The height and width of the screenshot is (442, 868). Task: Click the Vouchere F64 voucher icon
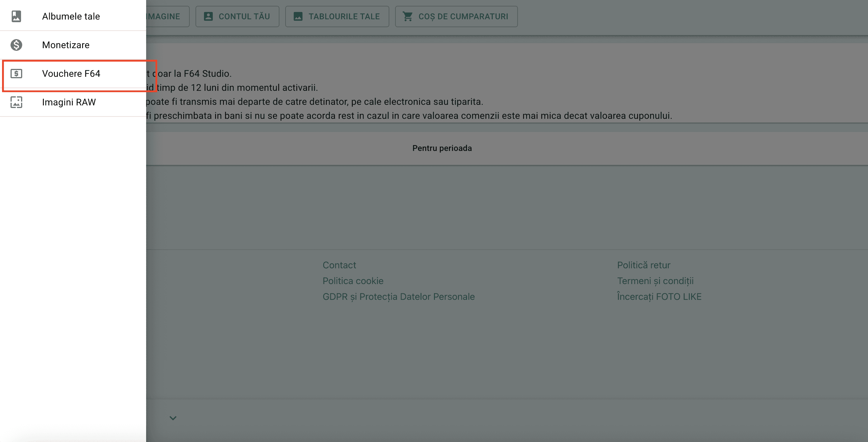16,73
